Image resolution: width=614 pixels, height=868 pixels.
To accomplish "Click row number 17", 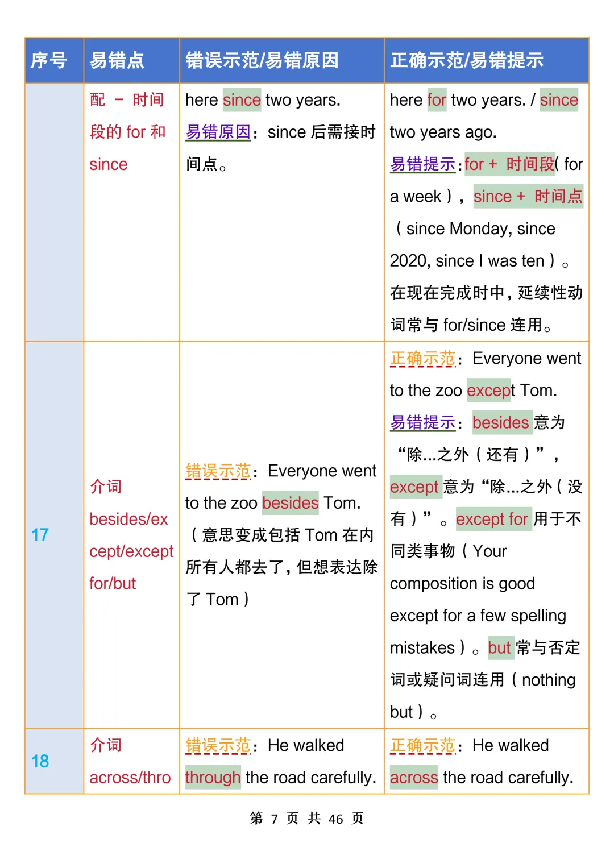I will pyautogui.click(x=40, y=535).
